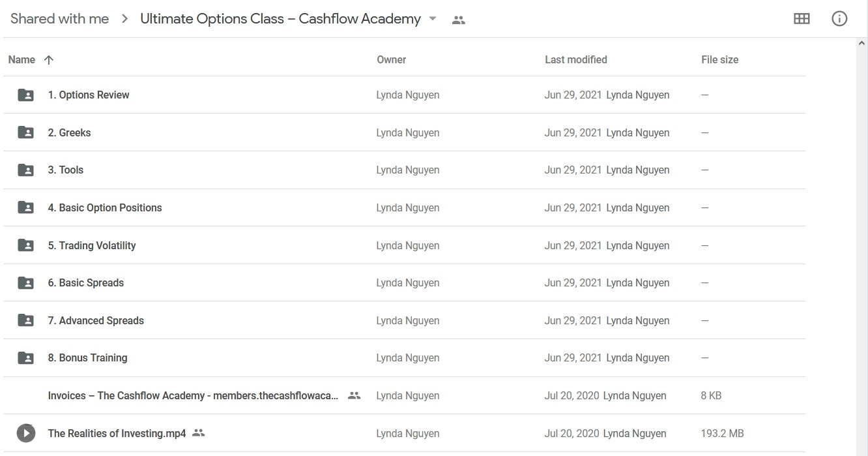Open dropdown arrow next to Ultimate Options Class title

[x=433, y=19]
